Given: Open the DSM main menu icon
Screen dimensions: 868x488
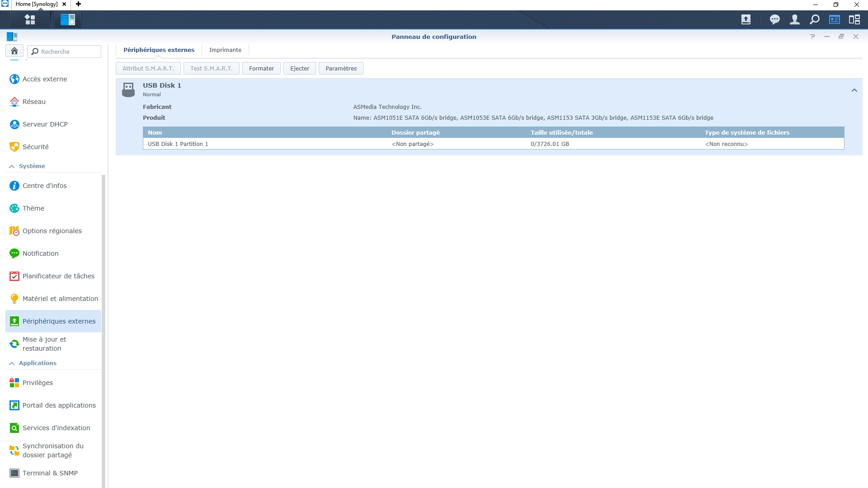Looking at the screenshot, I should coord(30,19).
